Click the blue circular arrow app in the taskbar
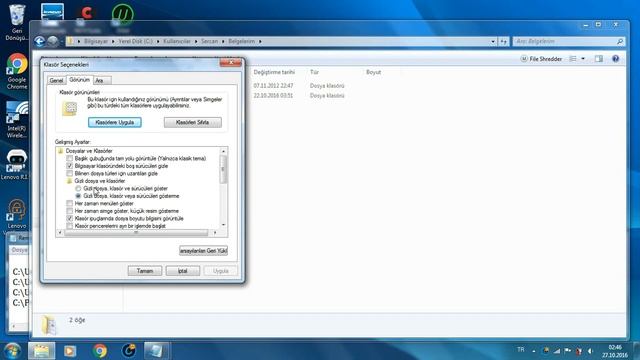Screen dimensions: 640x360 click(129, 351)
